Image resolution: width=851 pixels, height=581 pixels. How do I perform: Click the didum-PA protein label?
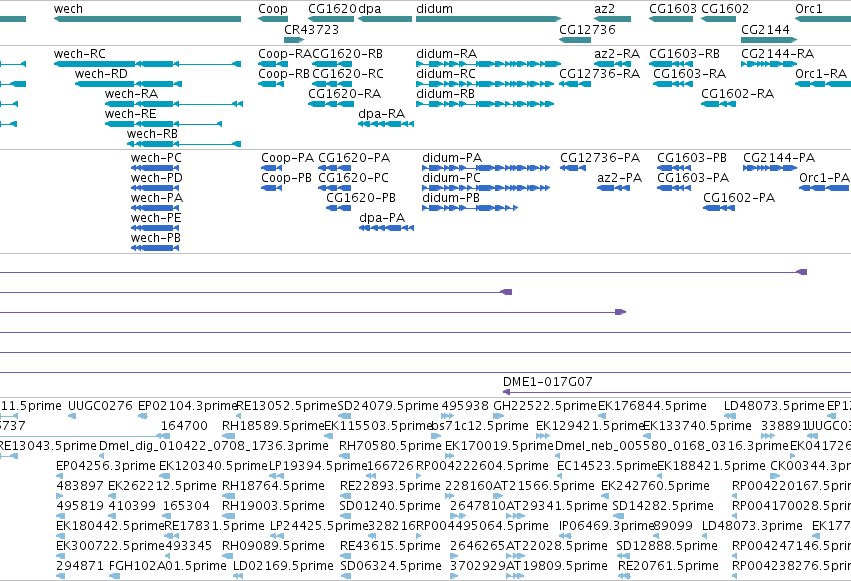(452, 158)
